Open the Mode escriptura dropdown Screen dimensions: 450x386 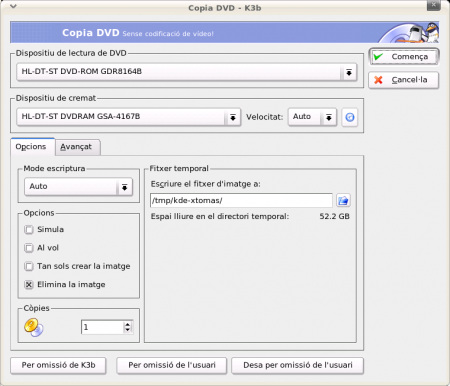tap(78, 187)
